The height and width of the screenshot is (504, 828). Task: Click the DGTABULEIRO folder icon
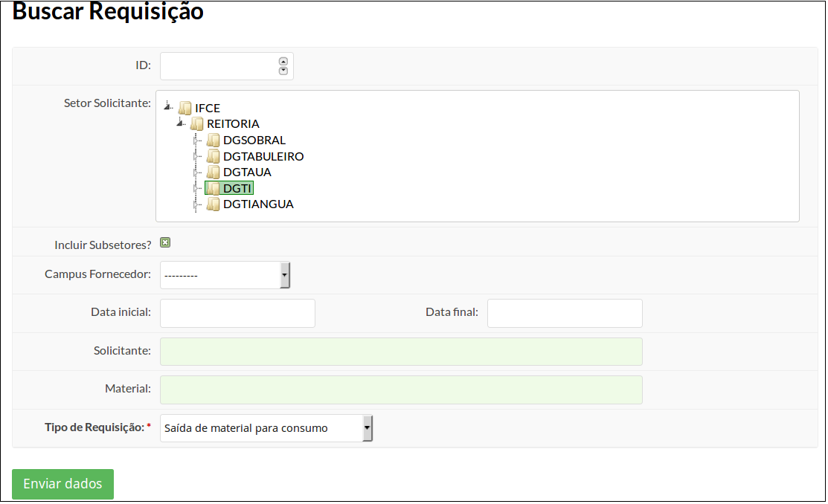(214, 156)
